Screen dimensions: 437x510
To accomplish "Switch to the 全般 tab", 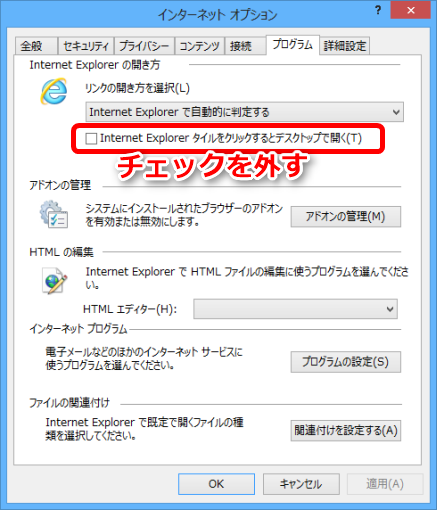I will 36,46.
